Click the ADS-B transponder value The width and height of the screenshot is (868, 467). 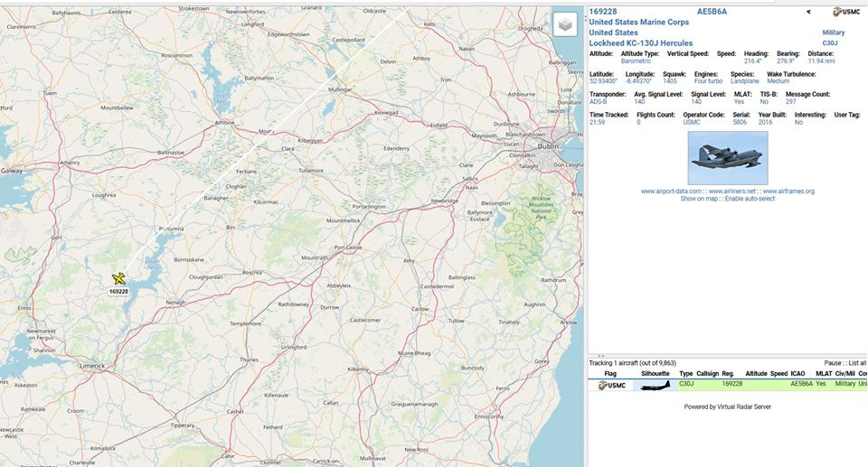pos(598,102)
